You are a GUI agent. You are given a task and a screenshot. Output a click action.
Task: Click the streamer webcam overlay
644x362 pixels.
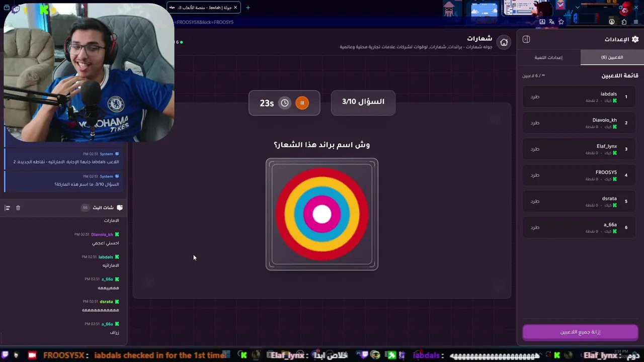(89, 72)
